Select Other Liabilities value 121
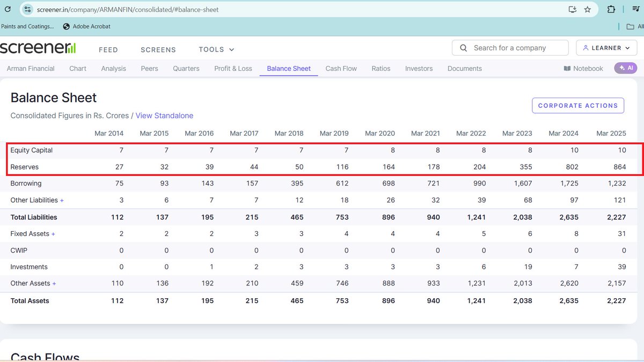 coord(620,200)
